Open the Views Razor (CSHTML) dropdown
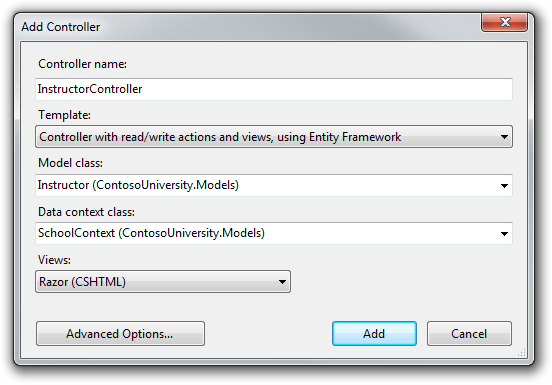The width and height of the screenshot is (552, 385). (163, 282)
